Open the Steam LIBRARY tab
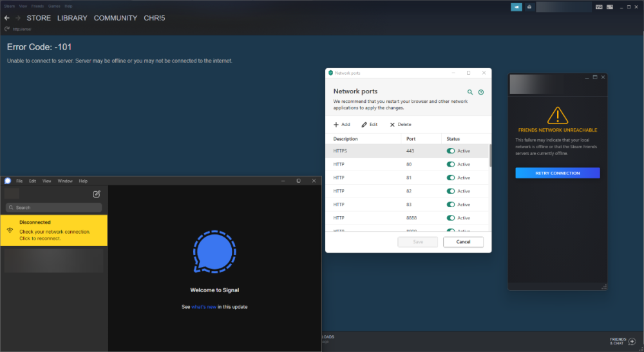The width and height of the screenshot is (644, 352). tap(72, 18)
